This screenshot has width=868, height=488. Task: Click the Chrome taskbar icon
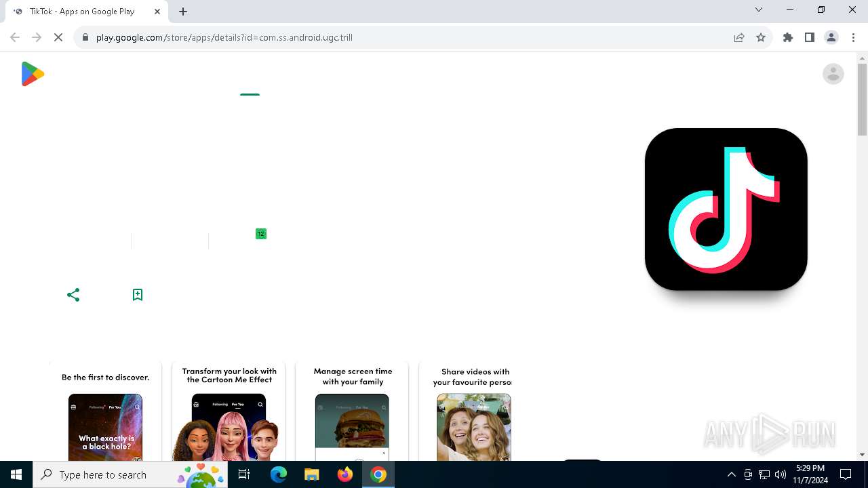(378, 474)
